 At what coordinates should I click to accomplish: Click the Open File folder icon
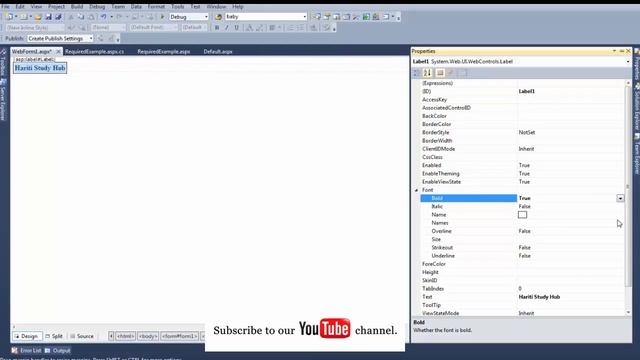(38, 17)
